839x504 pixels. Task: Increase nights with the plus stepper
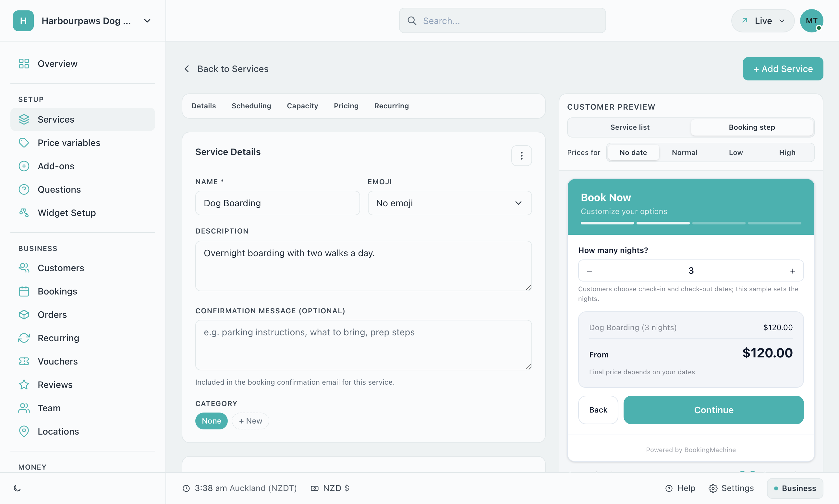pyautogui.click(x=793, y=271)
